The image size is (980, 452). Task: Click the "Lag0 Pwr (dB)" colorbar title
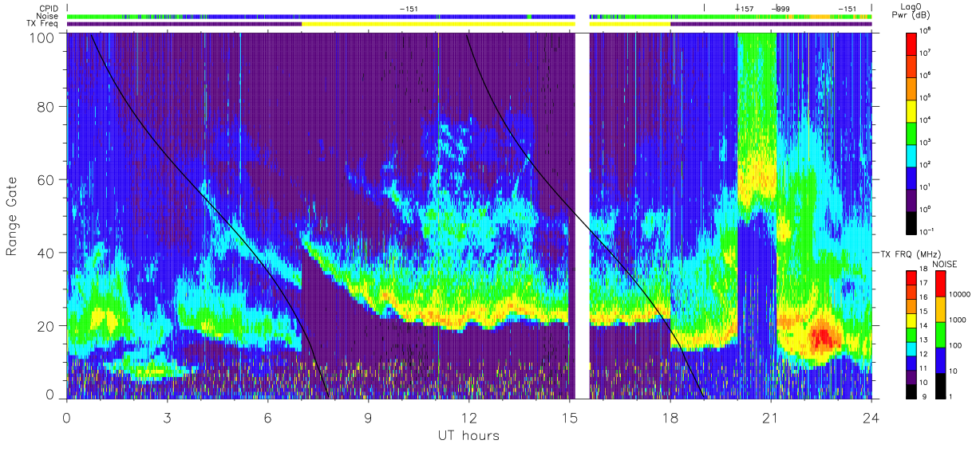[911, 10]
